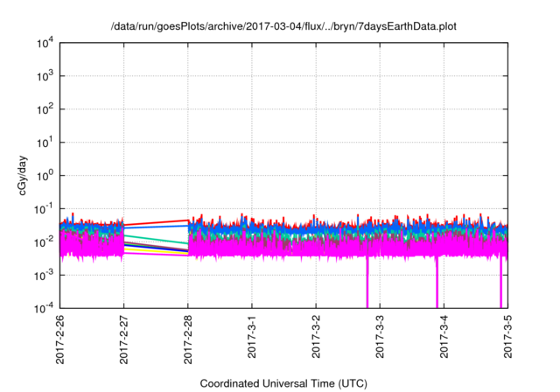Click the 2017-3-3 date label

380,336
